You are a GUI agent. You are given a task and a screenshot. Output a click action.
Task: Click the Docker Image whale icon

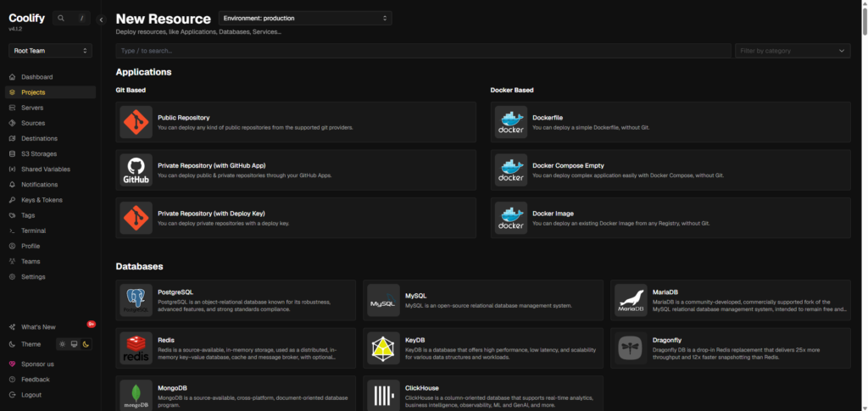511,218
